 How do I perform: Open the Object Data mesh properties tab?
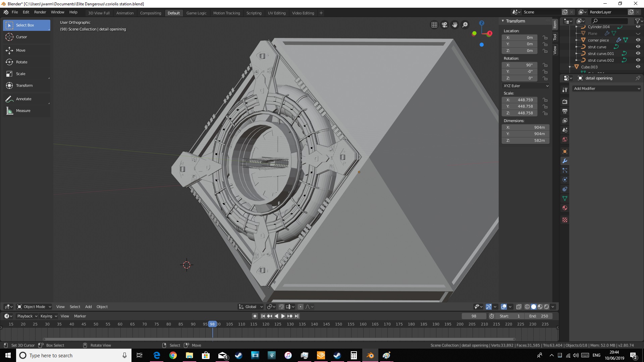pyautogui.click(x=565, y=198)
